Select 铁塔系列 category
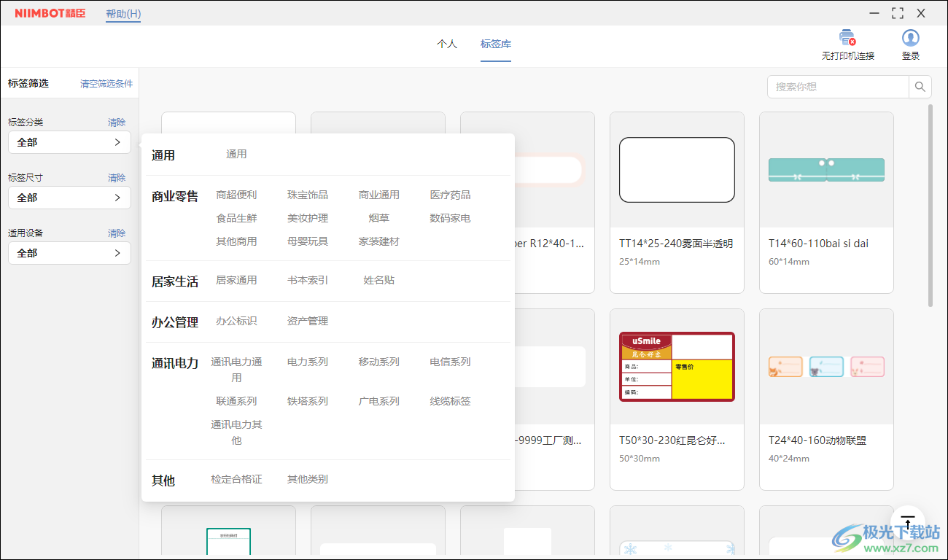The height and width of the screenshot is (560, 948). point(308,401)
